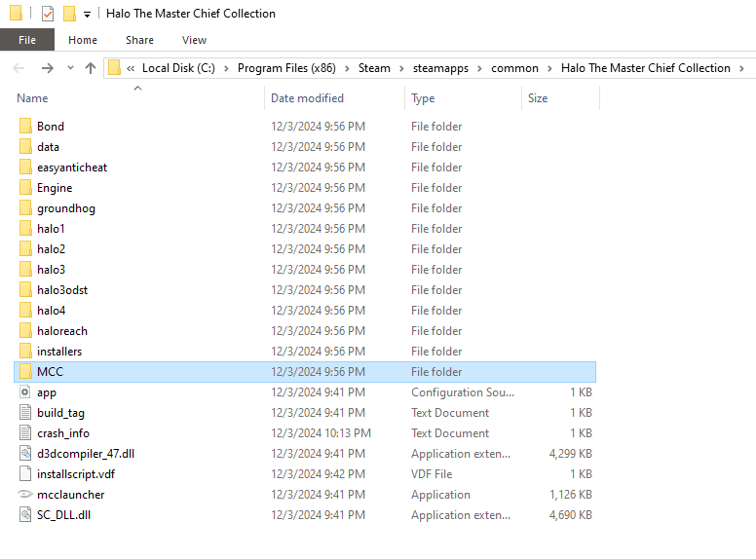Image resolution: width=756 pixels, height=559 pixels.
Task: Click the 10:13 PM date of crash_info
Action: coord(321,433)
